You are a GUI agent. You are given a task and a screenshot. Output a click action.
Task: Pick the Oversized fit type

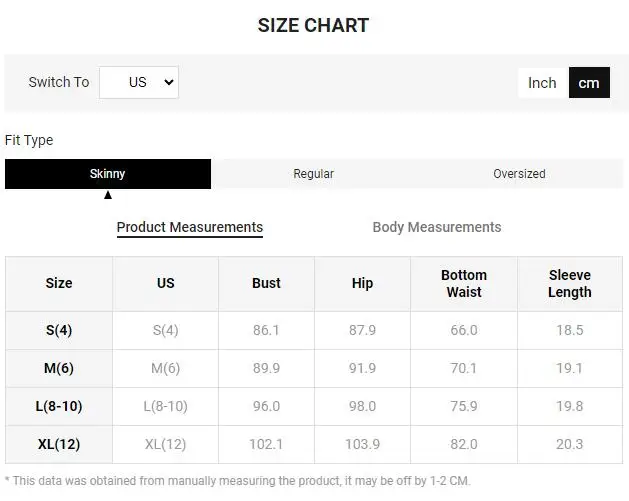point(519,174)
